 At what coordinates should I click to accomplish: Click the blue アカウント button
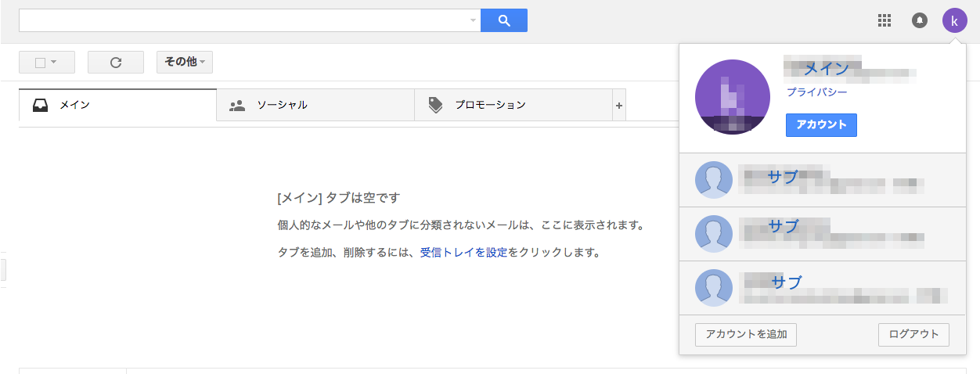coord(821,125)
